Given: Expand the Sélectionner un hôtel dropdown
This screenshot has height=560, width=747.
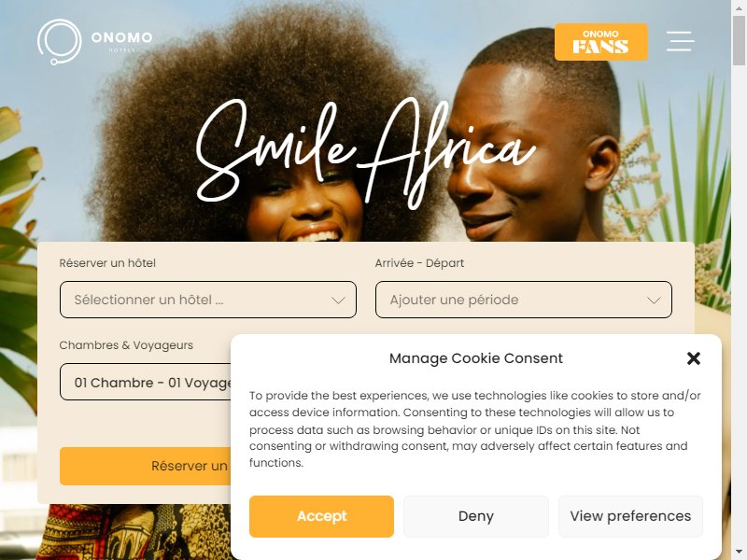Looking at the screenshot, I should coord(207,300).
